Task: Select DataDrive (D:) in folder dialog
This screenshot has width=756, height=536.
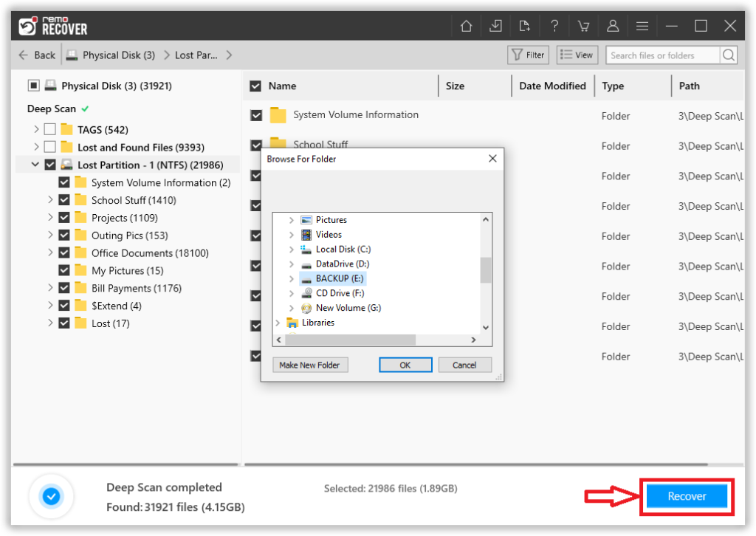Action: coord(343,264)
